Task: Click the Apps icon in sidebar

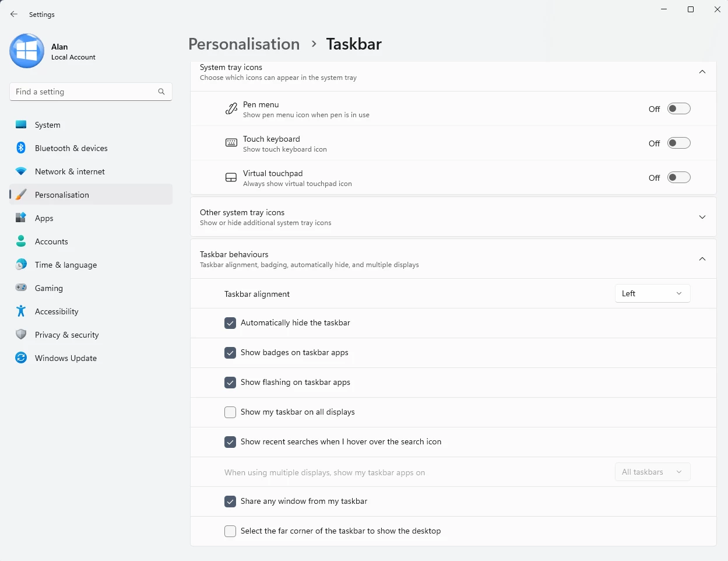Action: [x=21, y=218]
